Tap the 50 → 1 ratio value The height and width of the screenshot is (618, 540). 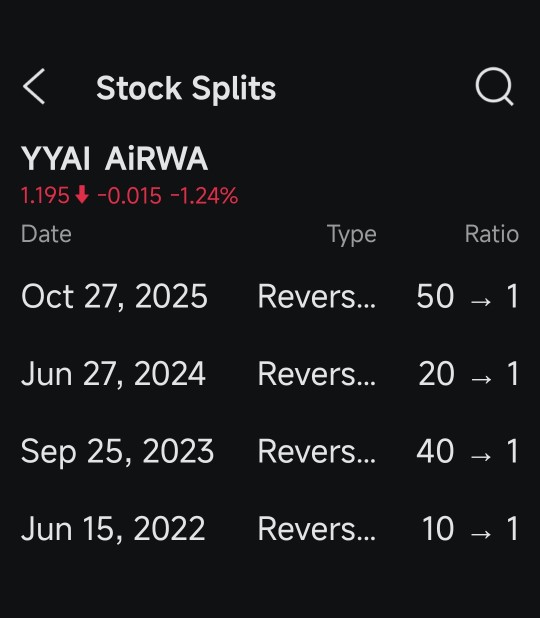(x=467, y=296)
